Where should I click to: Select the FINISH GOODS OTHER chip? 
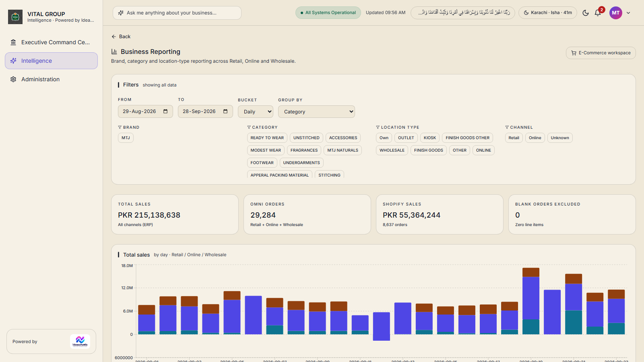(468, 138)
